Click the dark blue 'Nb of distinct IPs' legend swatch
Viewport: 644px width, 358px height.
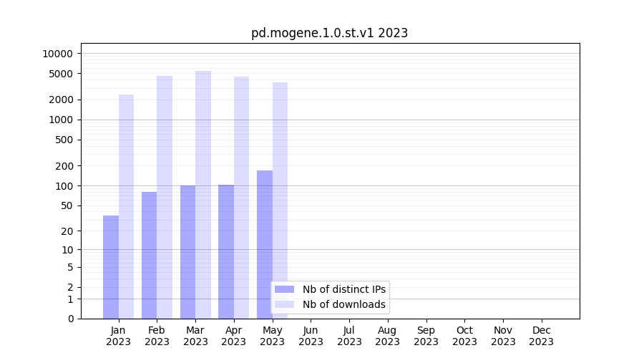(x=284, y=289)
